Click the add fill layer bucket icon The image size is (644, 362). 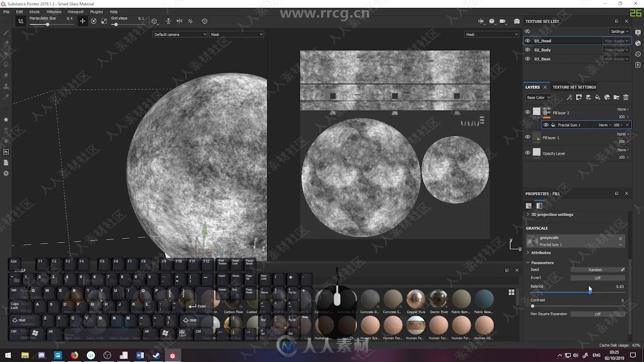(598, 98)
